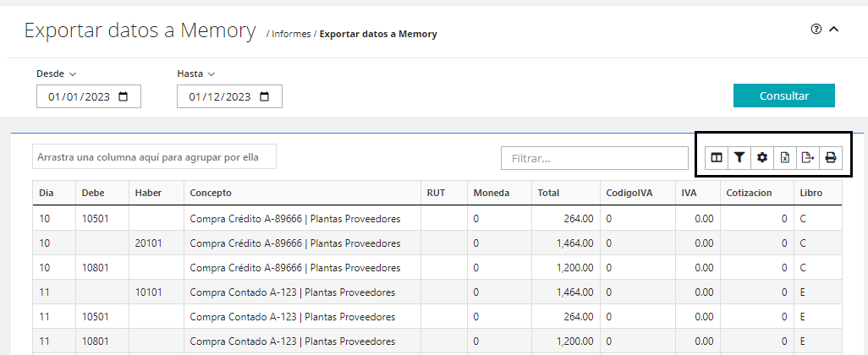The image size is (868, 355).
Task: Print the report with printer icon
Action: point(831,157)
